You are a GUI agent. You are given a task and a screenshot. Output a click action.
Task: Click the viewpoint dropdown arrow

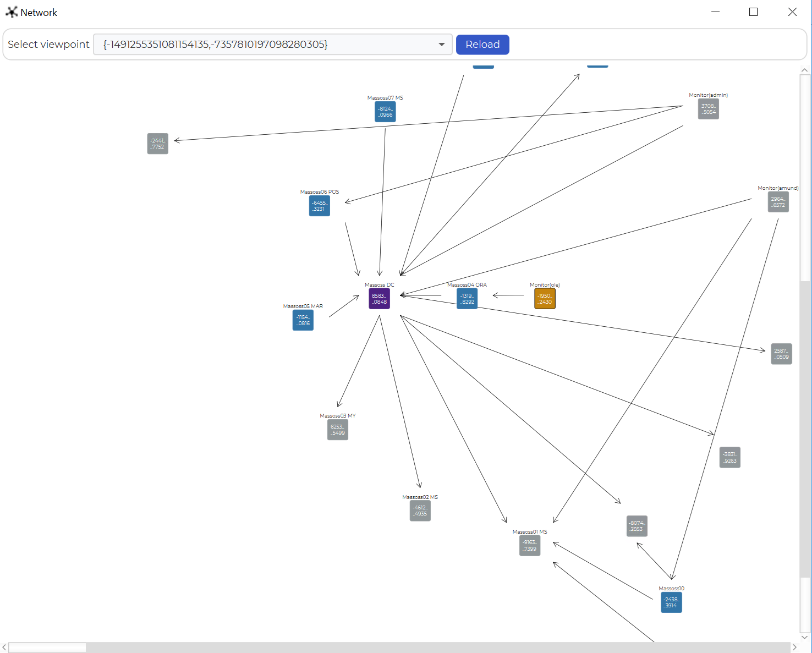click(x=441, y=45)
